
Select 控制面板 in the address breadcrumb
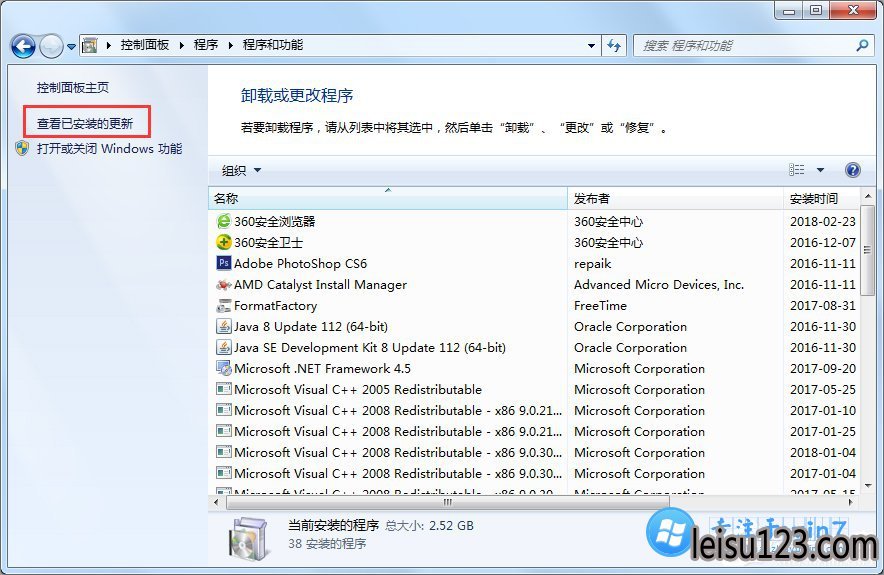[145, 45]
